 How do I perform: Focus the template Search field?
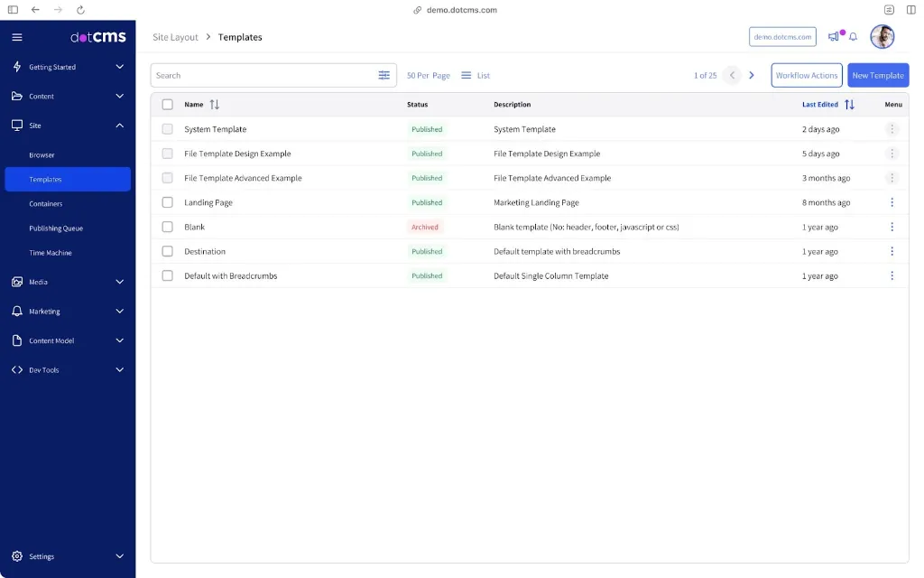click(x=262, y=76)
